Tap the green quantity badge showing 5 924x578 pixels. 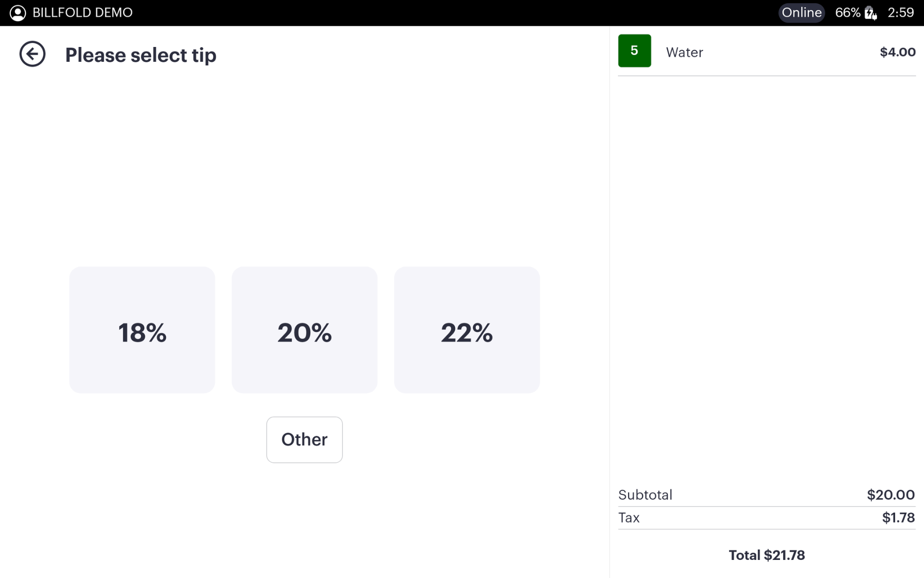(634, 51)
